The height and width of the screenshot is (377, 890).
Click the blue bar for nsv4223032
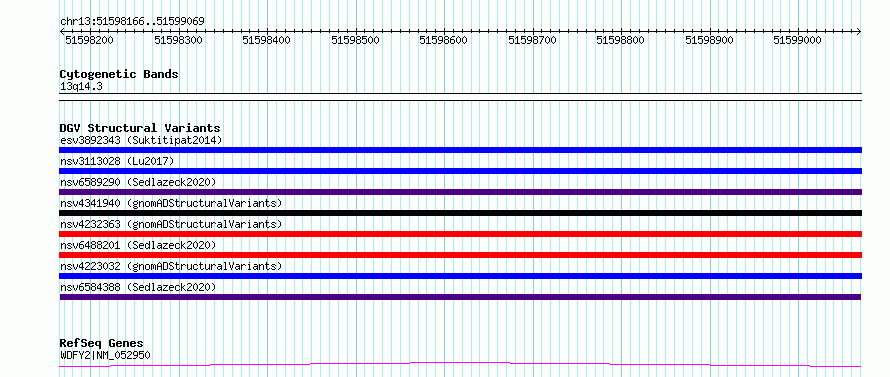[x=460, y=276]
